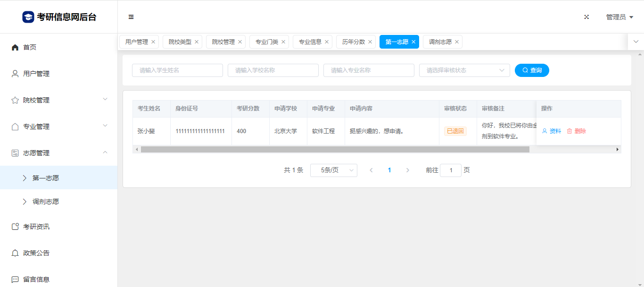This screenshot has width=644, height=287.
Task: Click the 查询 search button
Action: (532, 70)
